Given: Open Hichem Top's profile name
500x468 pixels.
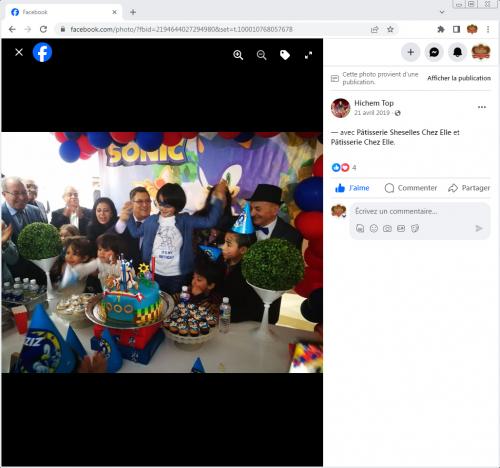Looking at the screenshot, I should pyautogui.click(x=374, y=103).
